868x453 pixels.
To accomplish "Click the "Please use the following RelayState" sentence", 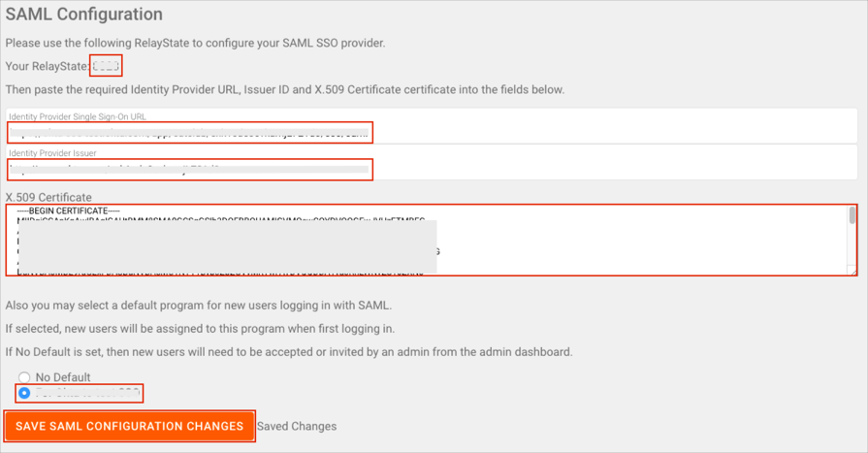I will (x=195, y=43).
